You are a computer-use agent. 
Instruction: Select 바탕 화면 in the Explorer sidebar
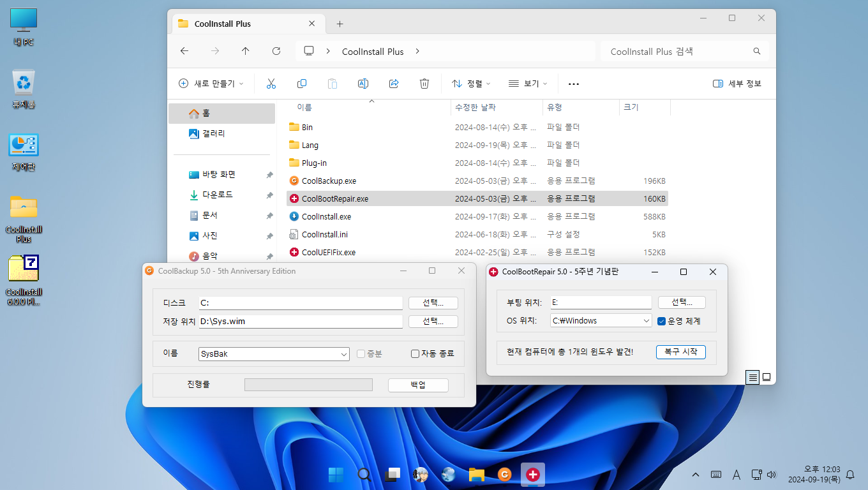click(x=221, y=174)
